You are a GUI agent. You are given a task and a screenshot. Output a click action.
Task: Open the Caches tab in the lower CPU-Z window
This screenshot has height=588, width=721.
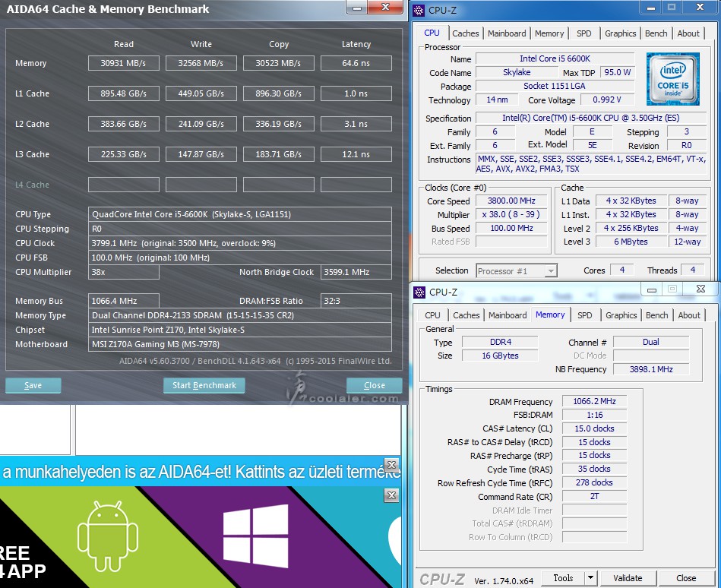pos(466,315)
